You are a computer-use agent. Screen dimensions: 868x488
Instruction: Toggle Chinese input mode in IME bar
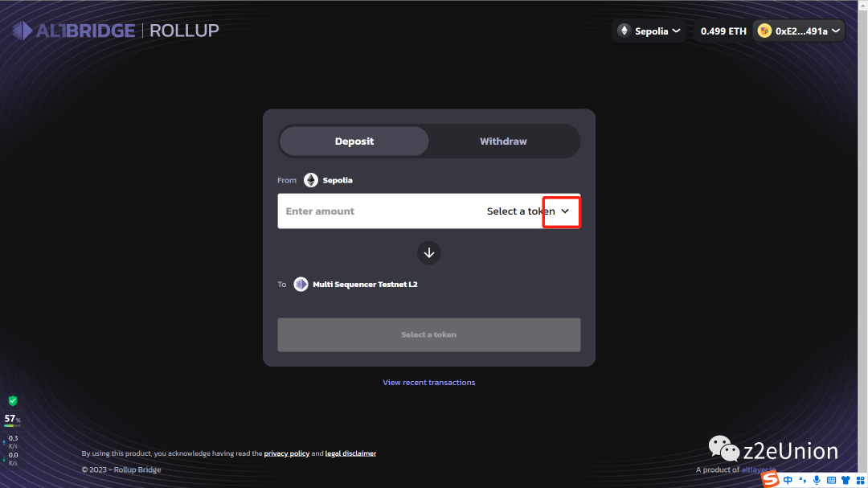coord(788,480)
